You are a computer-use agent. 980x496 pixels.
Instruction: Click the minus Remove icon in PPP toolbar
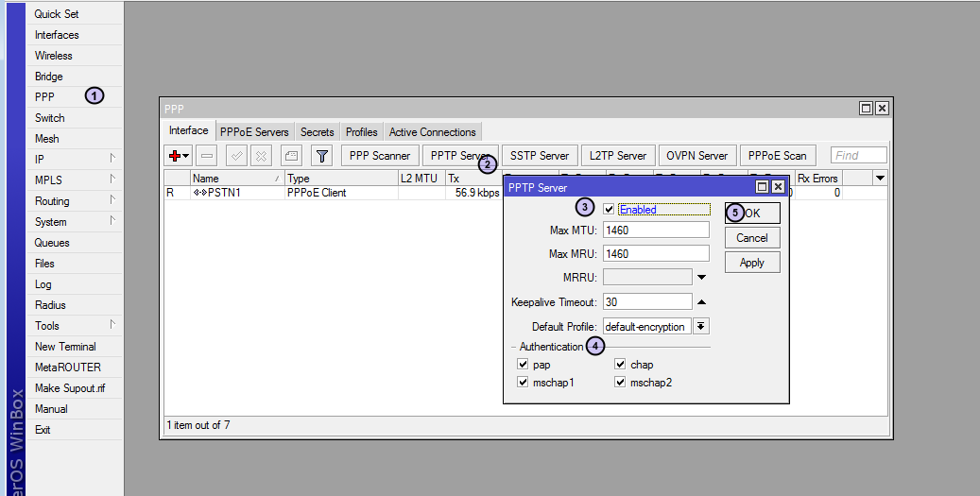[207, 156]
